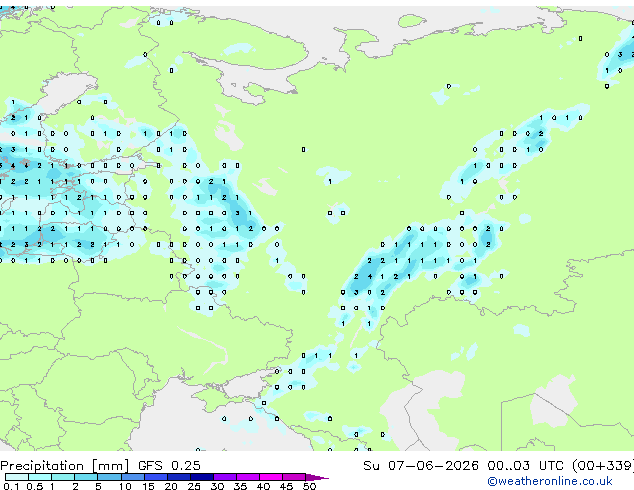Choose the 40–45 mm magenta legend swatch
The width and height of the screenshot is (634, 490).
[x=271, y=477]
